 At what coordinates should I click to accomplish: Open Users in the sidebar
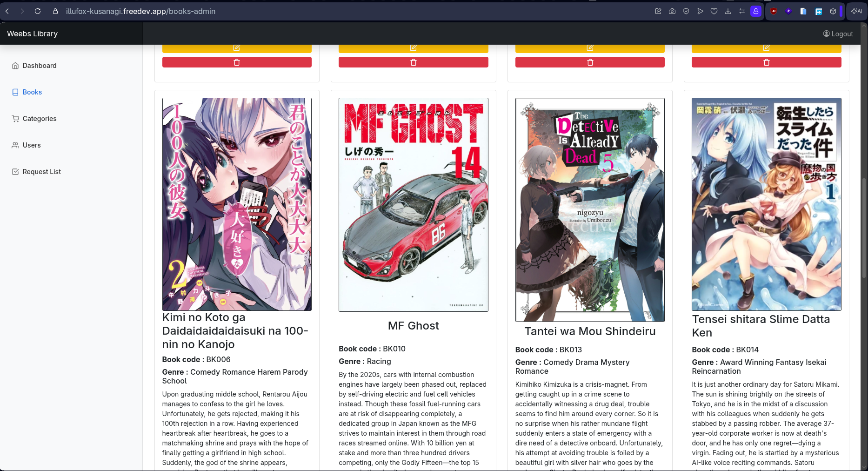pyautogui.click(x=27, y=145)
